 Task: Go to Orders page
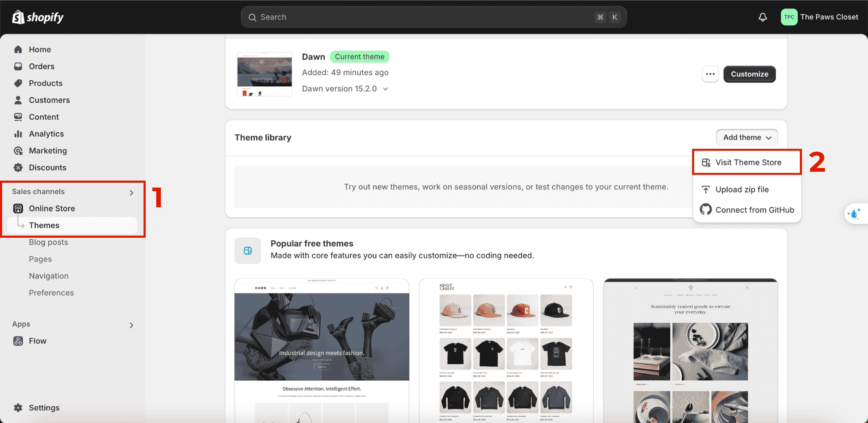point(41,66)
